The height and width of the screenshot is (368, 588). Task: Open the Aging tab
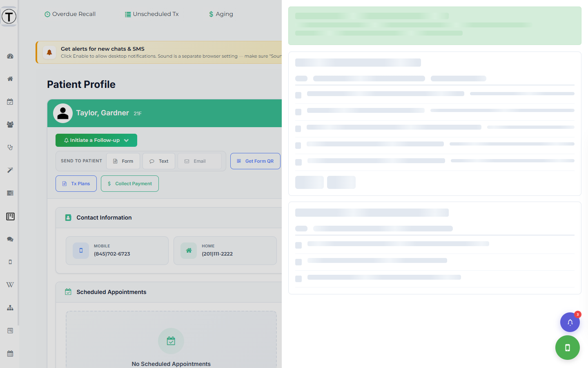click(221, 14)
